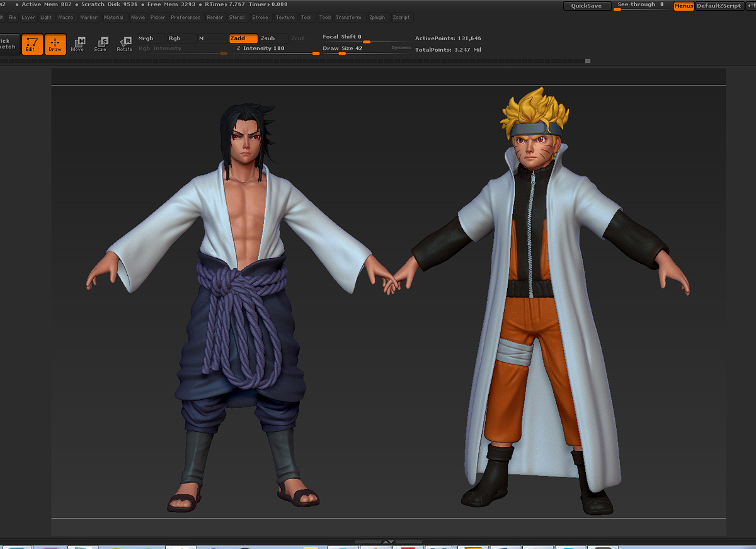This screenshot has height=549, width=756.
Task: Click the Active Mem 802 status text
Action: [46, 4]
